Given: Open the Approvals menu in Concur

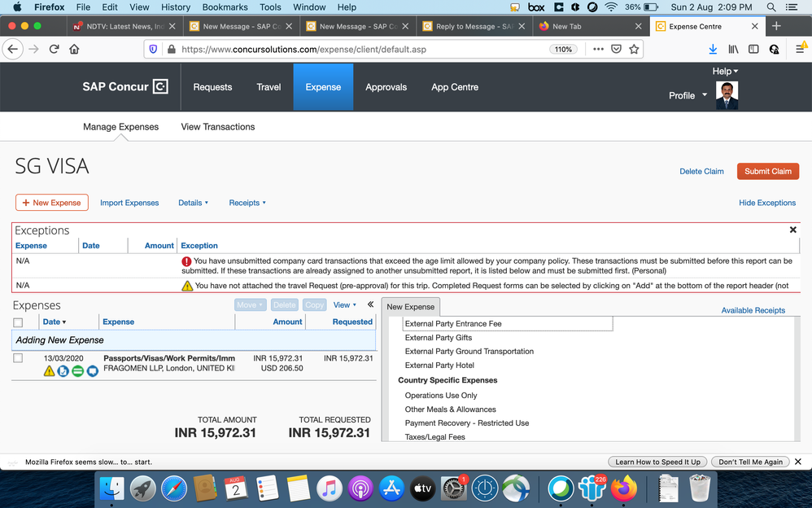Looking at the screenshot, I should coord(386,87).
